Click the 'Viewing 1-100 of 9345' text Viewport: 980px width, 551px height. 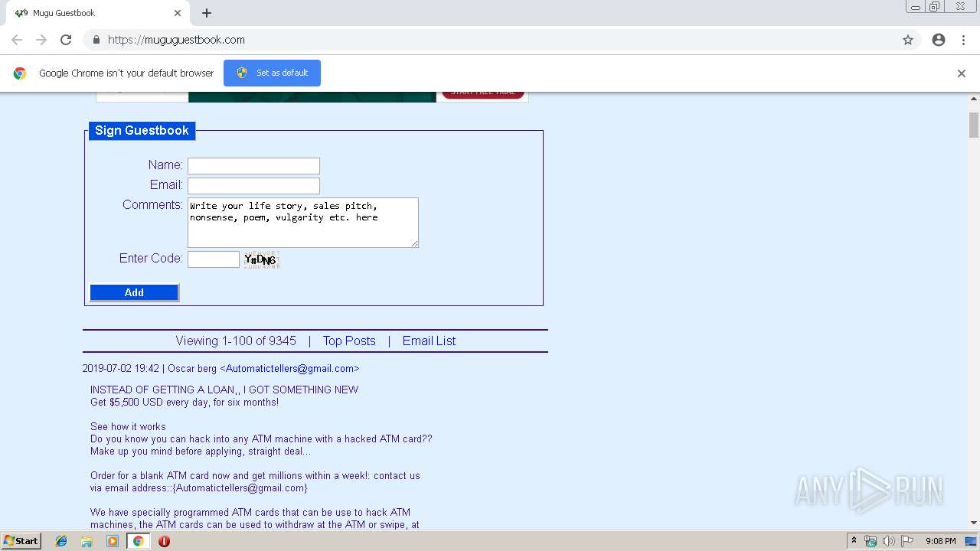point(236,341)
